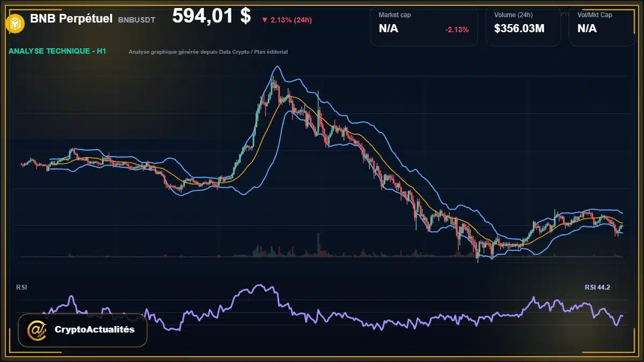644x362 pixels.
Task: Click the $356.03M volume value
Action: pos(519,29)
